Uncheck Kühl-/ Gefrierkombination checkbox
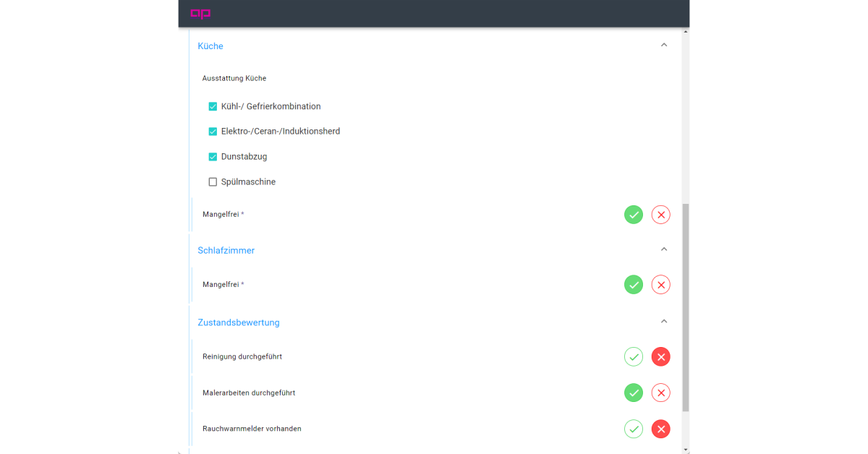The width and height of the screenshot is (868, 454). tap(213, 106)
